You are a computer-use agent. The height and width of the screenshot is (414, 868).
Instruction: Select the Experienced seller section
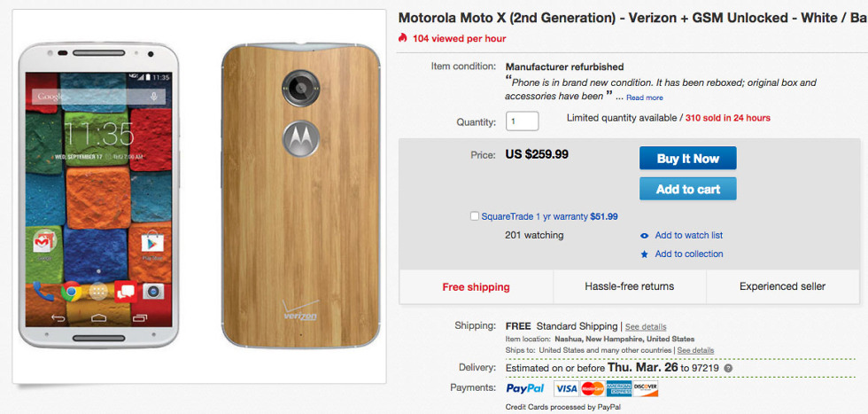(x=782, y=286)
